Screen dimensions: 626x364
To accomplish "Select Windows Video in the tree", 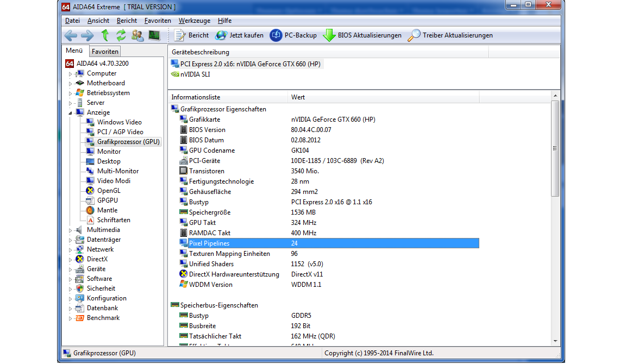I will click(120, 122).
